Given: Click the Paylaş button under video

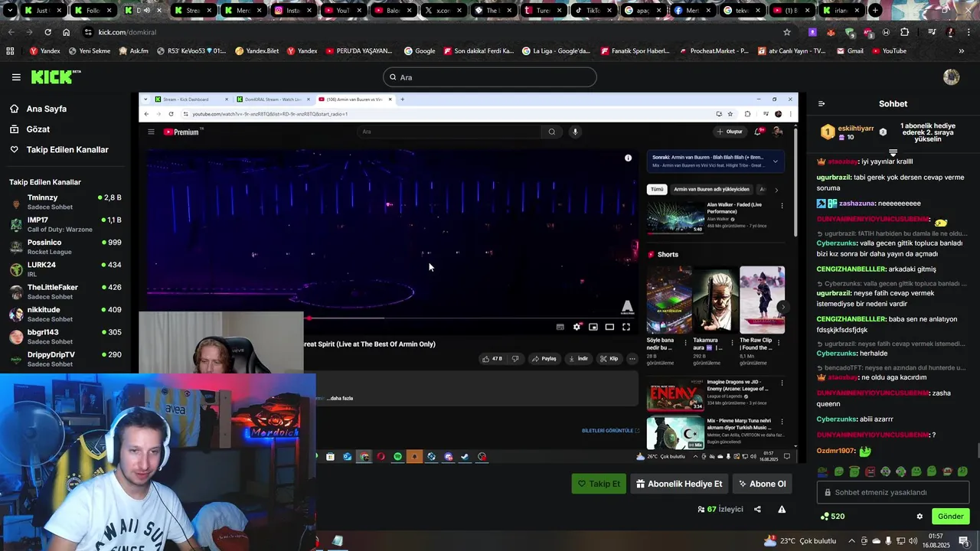Looking at the screenshot, I should [544, 359].
